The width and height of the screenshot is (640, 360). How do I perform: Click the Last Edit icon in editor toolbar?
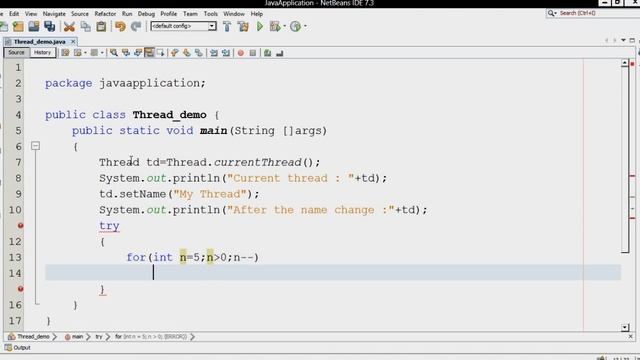point(65,53)
